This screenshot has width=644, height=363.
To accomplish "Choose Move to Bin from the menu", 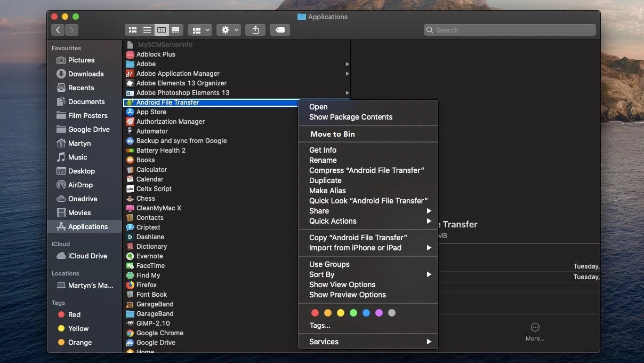I will click(332, 134).
